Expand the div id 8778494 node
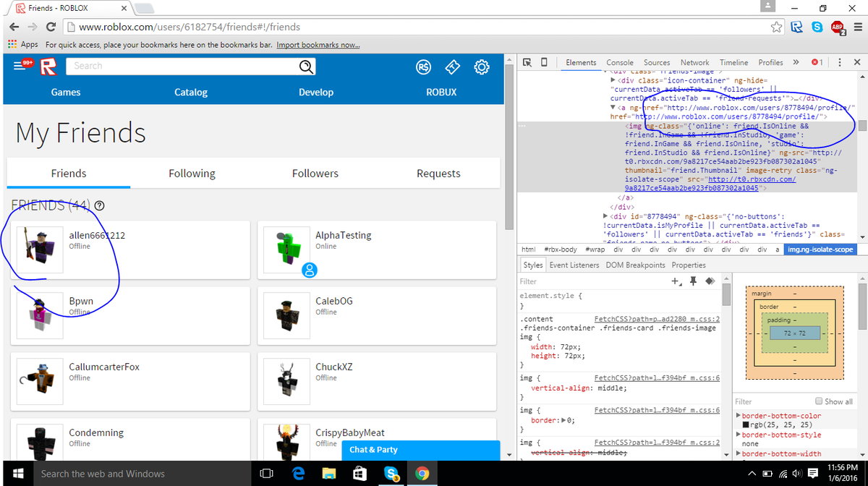868x486 pixels. (x=606, y=216)
